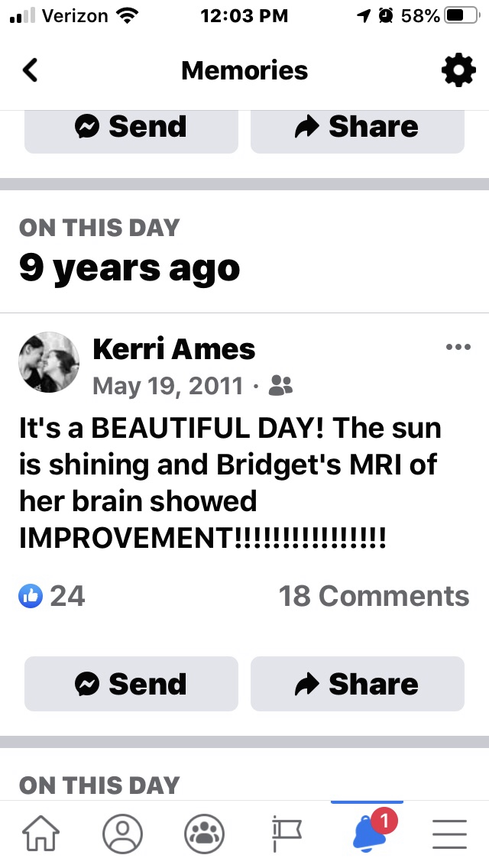Open Kerri Ames name link

point(174,348)
